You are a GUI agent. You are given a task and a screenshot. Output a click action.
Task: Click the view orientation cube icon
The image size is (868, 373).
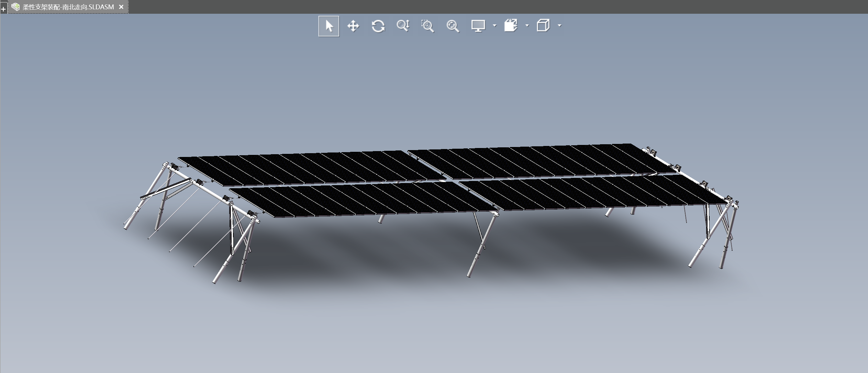pyautogui.click(x=543, y=26)
